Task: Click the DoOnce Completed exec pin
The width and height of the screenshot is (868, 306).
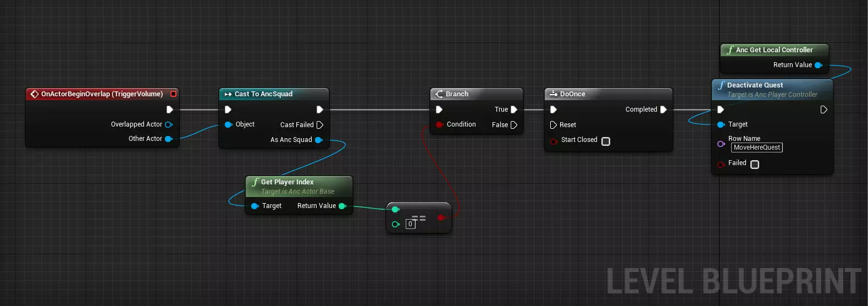Action: tap(664, 110)
